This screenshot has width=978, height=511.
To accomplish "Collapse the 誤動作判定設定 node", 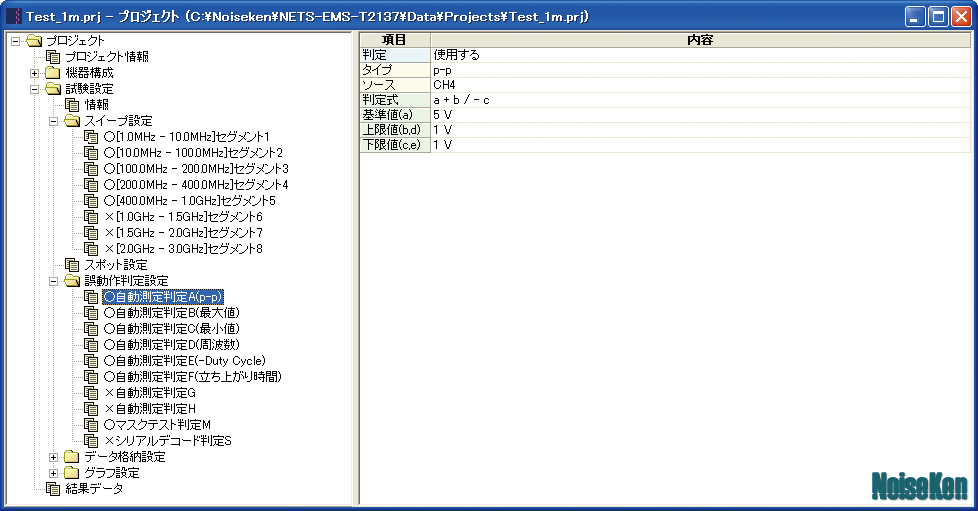I will [x=54, y=281].
